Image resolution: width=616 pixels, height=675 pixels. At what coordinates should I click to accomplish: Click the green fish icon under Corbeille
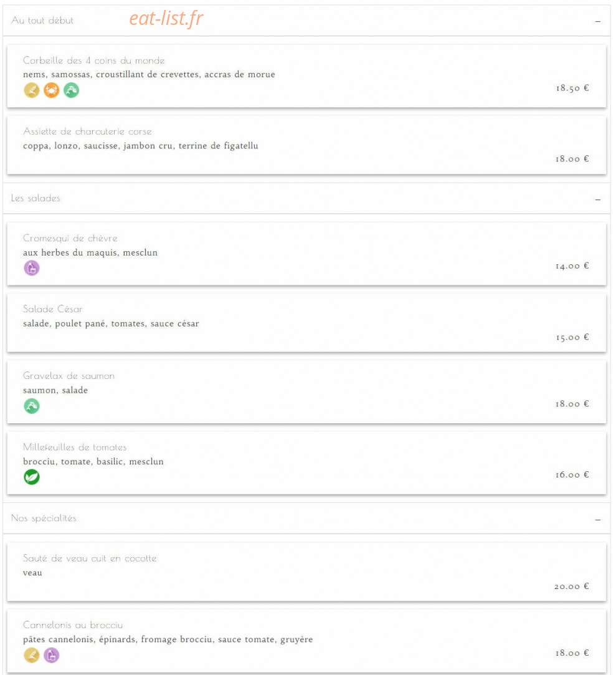pyautogui.click(x=72, y=90)
